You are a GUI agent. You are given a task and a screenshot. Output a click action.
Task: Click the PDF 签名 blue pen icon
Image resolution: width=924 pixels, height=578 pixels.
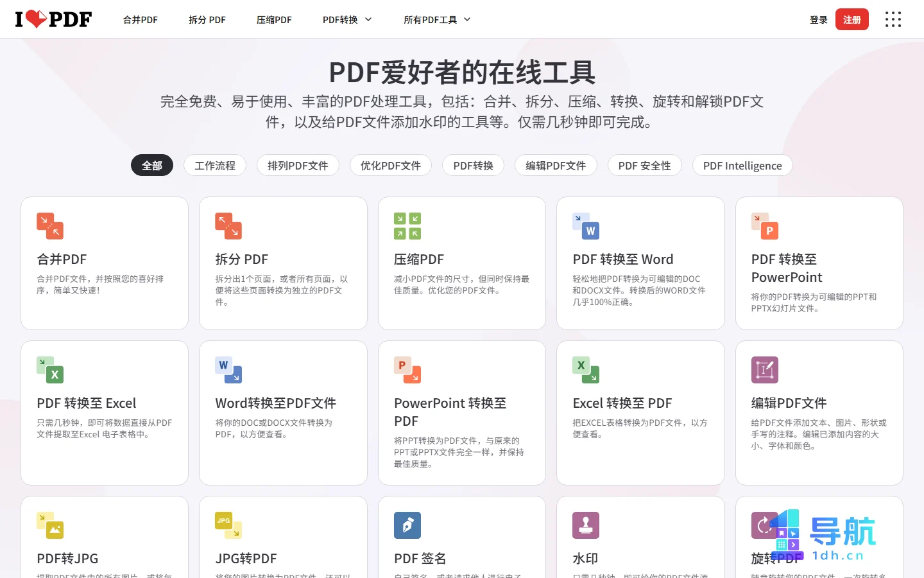407,525
